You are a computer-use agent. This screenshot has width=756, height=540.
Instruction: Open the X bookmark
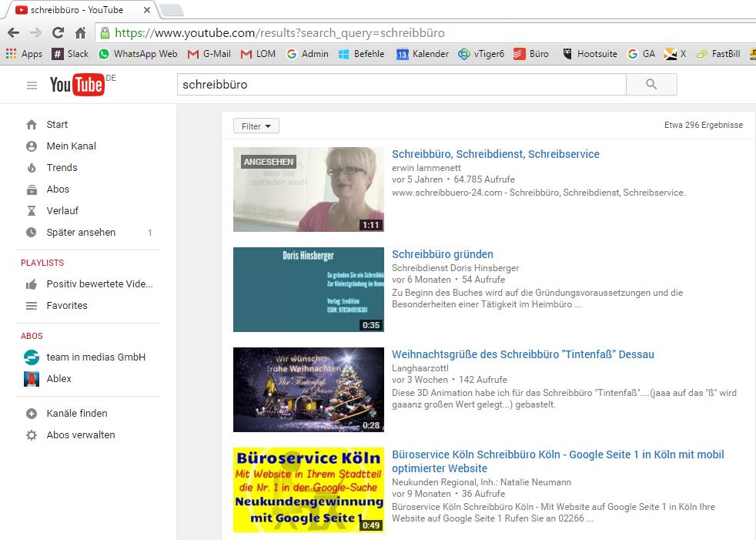point(675,54)
